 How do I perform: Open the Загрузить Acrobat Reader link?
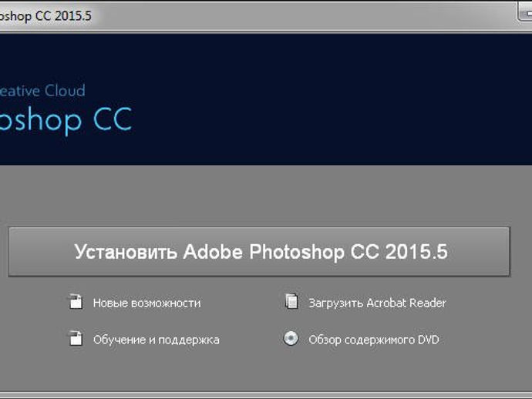click(377, 303)
